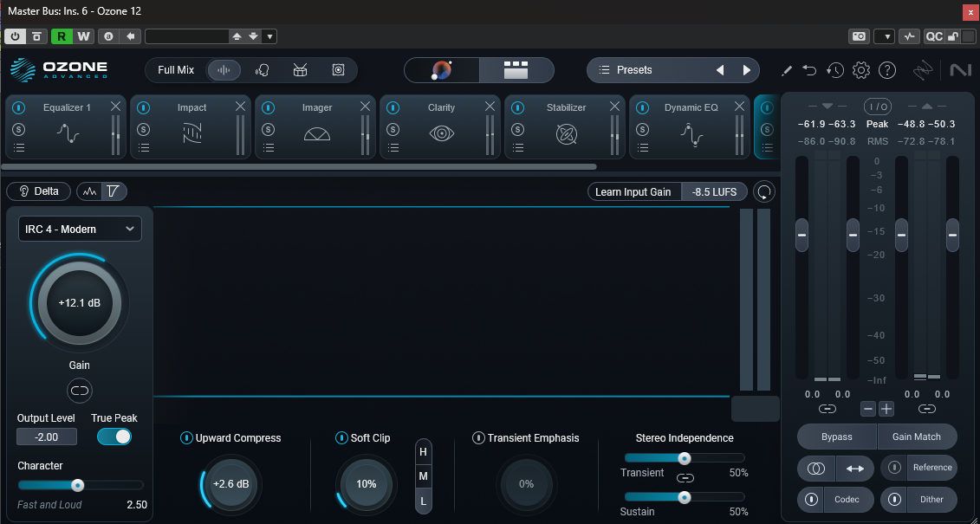This screenshot has width=980, height=524.
Task: Open Impact module preset list
Action: (144, 148)
